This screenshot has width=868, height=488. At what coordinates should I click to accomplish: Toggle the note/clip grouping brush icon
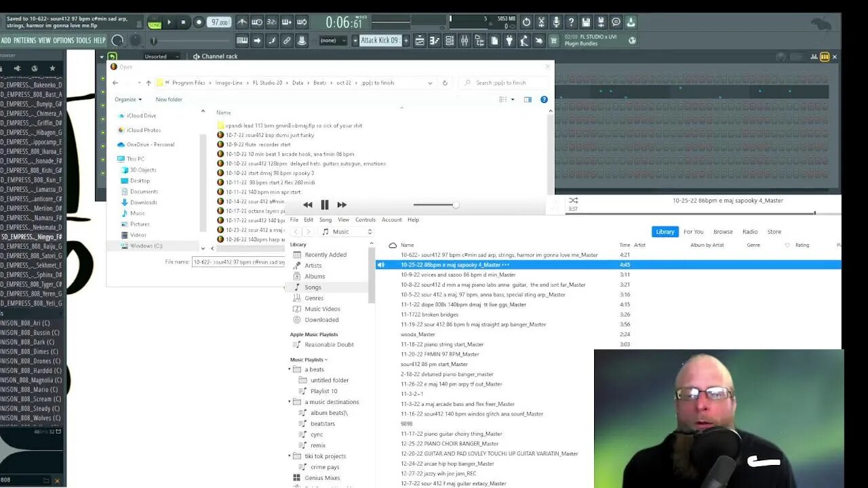tap(272, 41)
